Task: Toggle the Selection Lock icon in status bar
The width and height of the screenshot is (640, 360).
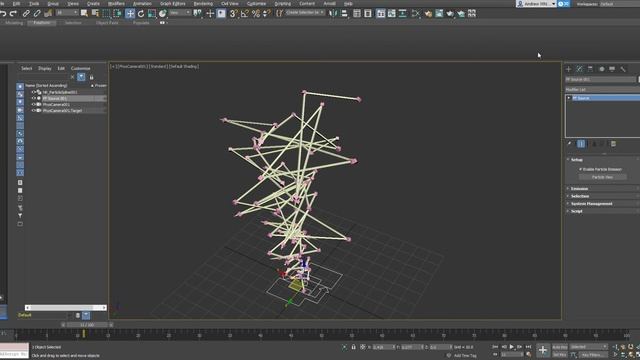Action: click(x=353, y=347)
